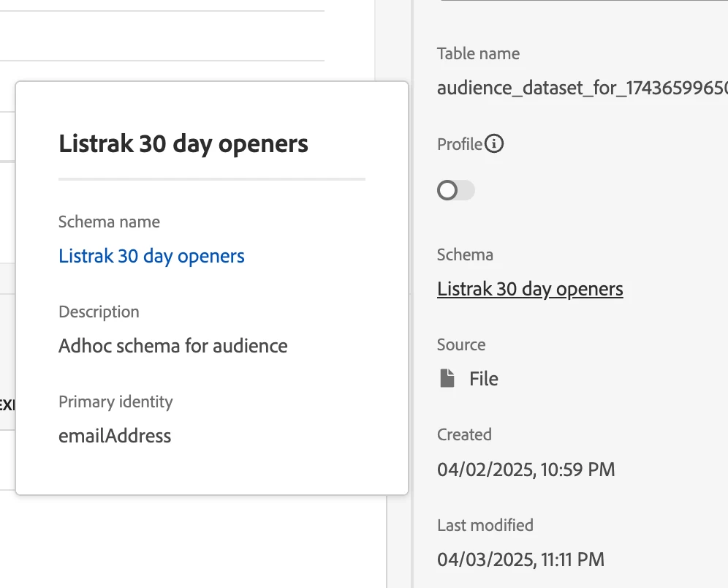This screenshot has width=728, height=588.
Task: Select the created date 04/02/2025, 10:59 PM
Action: pyautogui.click(x=526, y=470)
